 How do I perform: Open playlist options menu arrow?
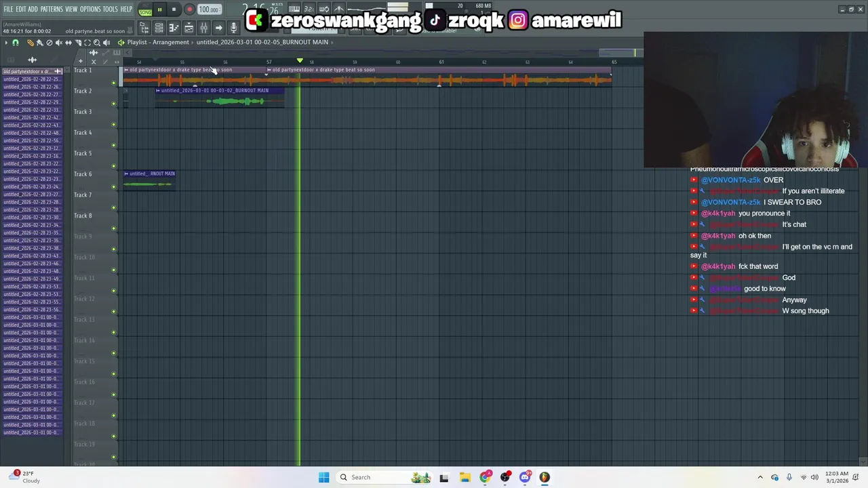click(6, 43)
